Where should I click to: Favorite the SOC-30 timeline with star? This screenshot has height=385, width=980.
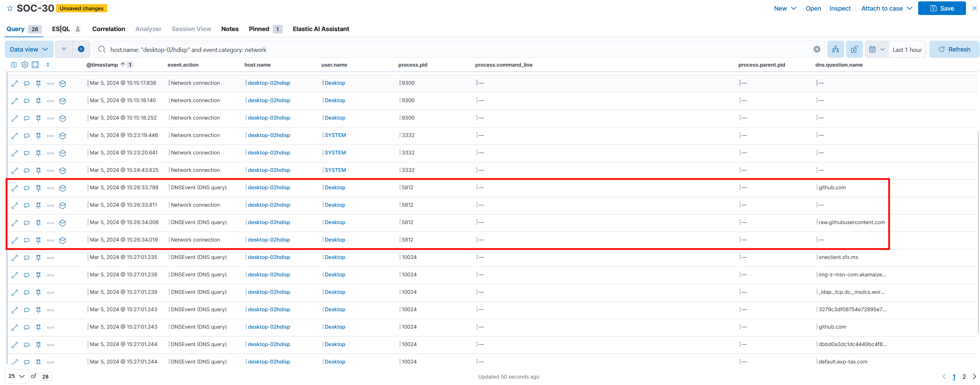click(x=10, y=8)
